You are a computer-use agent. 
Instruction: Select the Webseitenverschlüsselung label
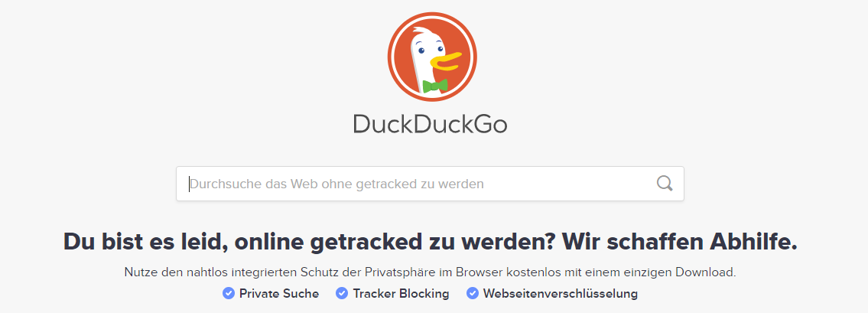point(561,294)
